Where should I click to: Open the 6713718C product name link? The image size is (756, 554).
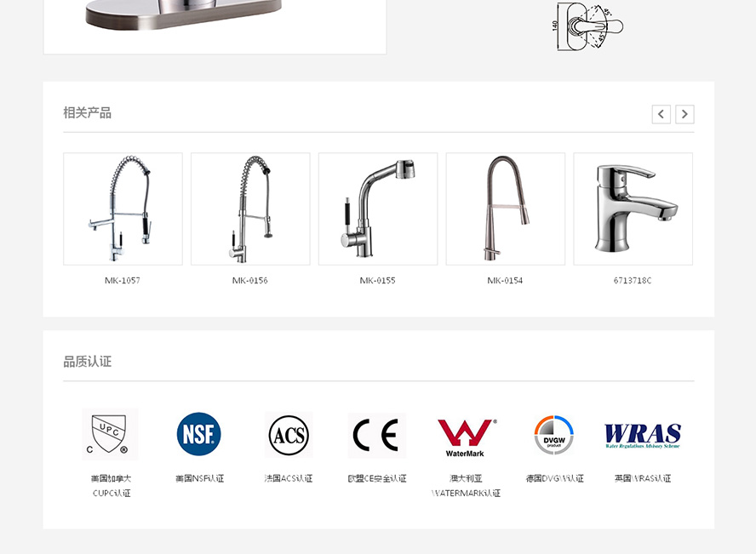(x=633, y=280)
